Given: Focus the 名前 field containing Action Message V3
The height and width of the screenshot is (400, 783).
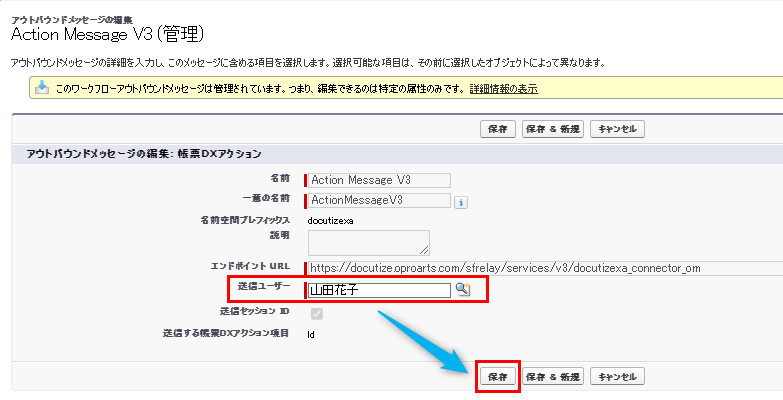Looking at the screenshot, I should 380,180.
